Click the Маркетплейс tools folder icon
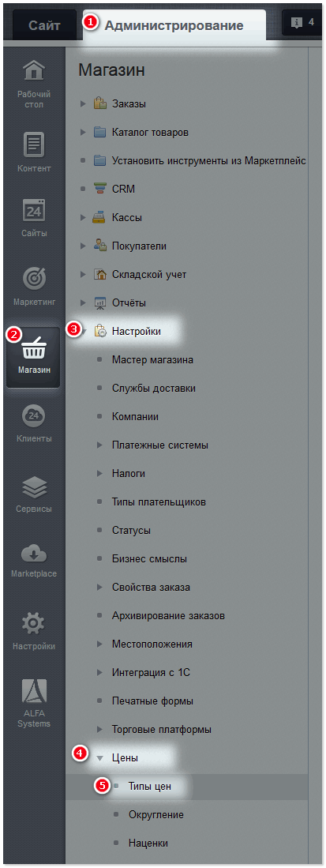This screenshot has width=326, height=868. point(99,160)
